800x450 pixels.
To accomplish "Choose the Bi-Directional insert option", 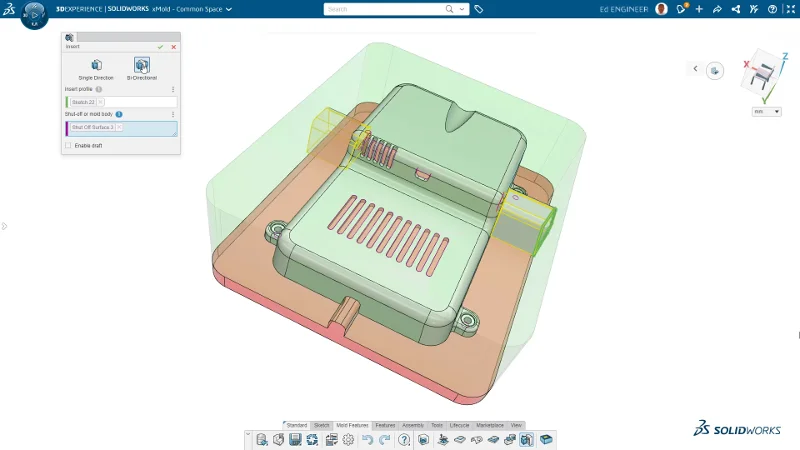I will click(x=141, y=67).
